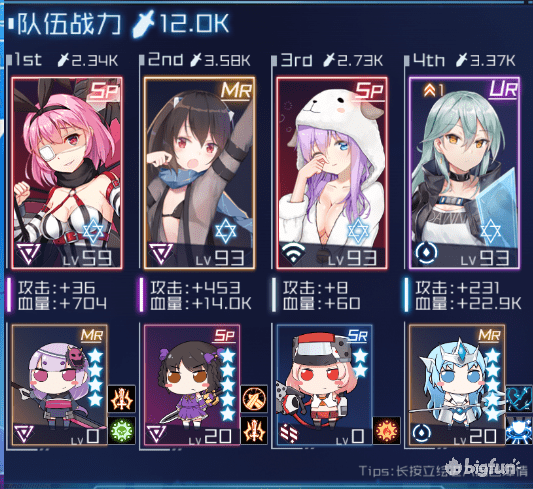
Task: Click the wifi signal type icon on 3rd card
Action: click(x=293, y=253)
